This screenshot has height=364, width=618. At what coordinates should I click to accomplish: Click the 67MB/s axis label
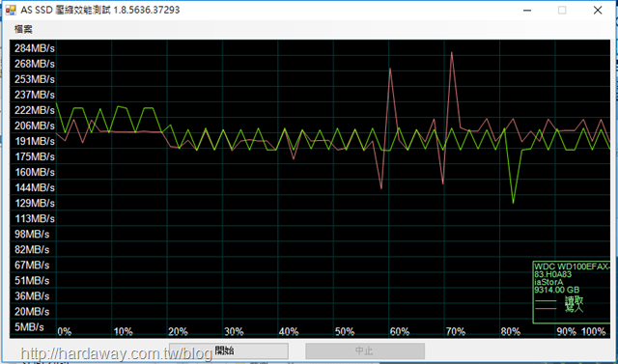32,266
